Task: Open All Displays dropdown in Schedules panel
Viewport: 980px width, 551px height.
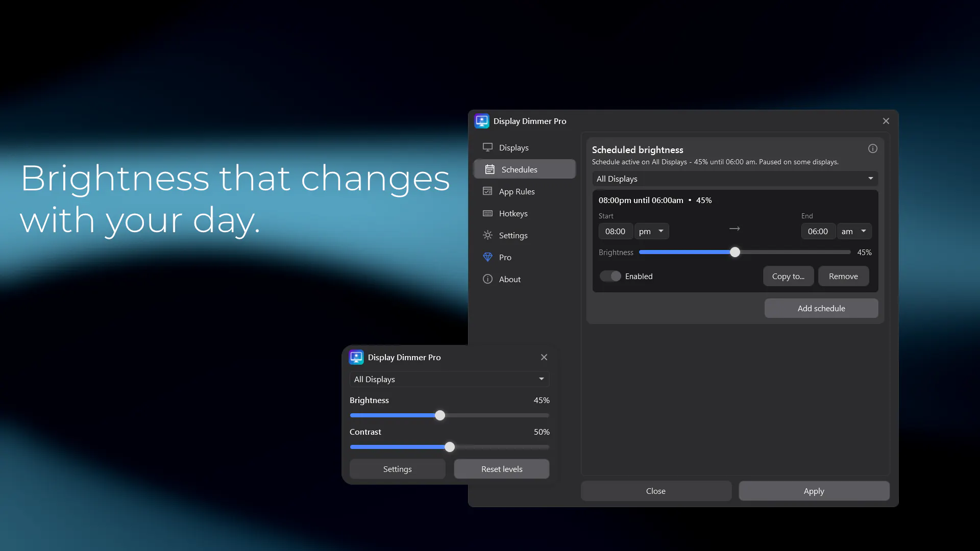Action: click(x=735, y=179)
